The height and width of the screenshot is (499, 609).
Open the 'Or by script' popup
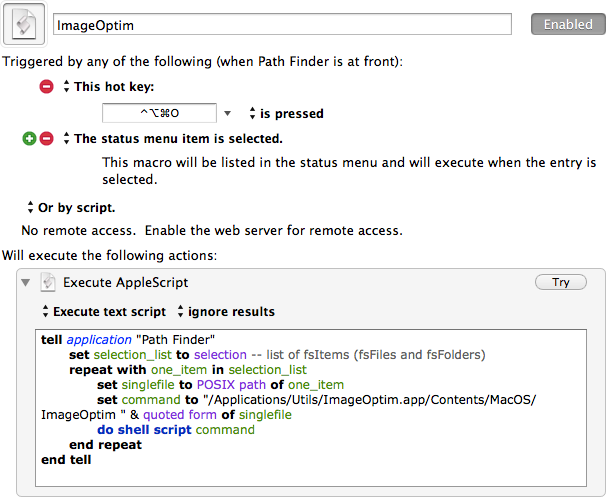click(x=71, y=207)
